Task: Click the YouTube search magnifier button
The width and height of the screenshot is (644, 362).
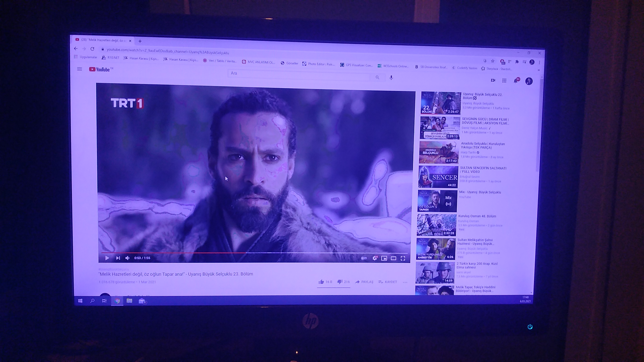Action: (377, 77)
